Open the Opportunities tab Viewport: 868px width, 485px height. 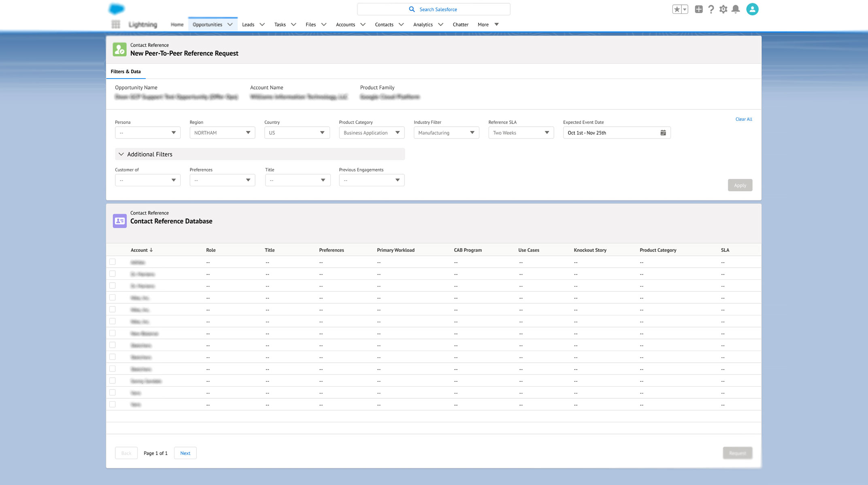(207, 24)
